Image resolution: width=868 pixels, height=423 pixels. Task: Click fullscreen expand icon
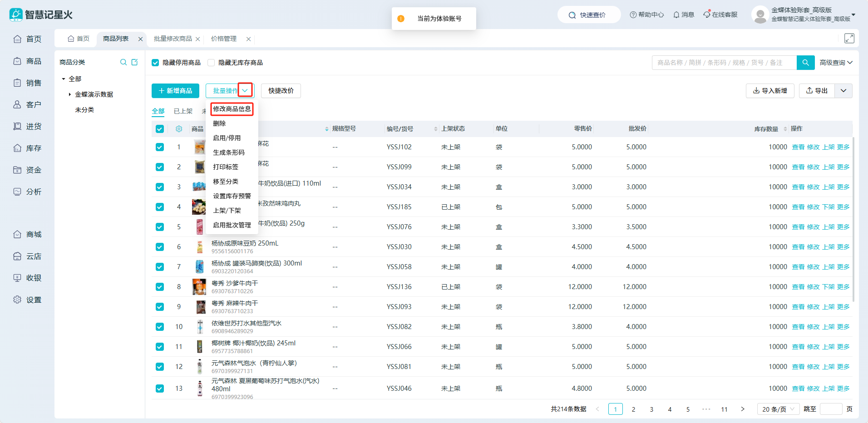coord(849,39)
